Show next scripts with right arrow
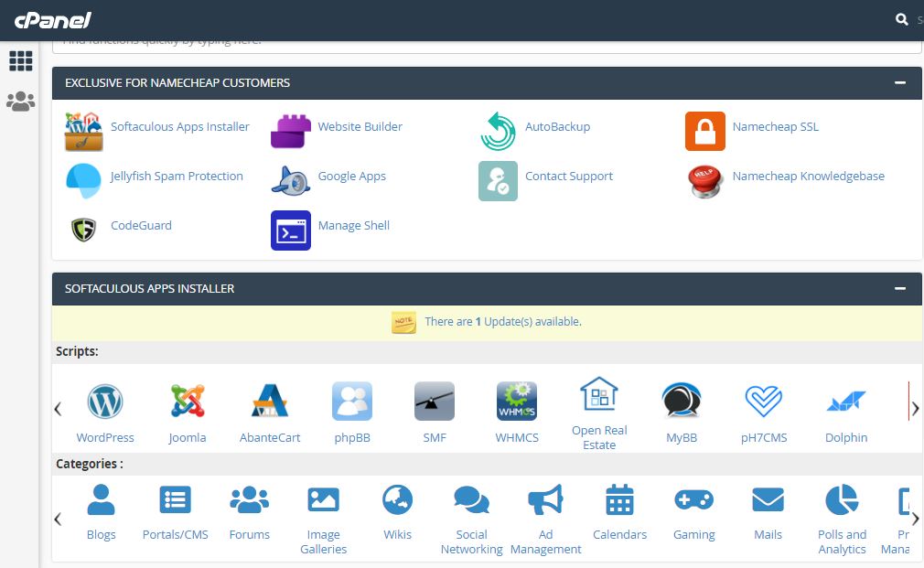 point(915,408)
